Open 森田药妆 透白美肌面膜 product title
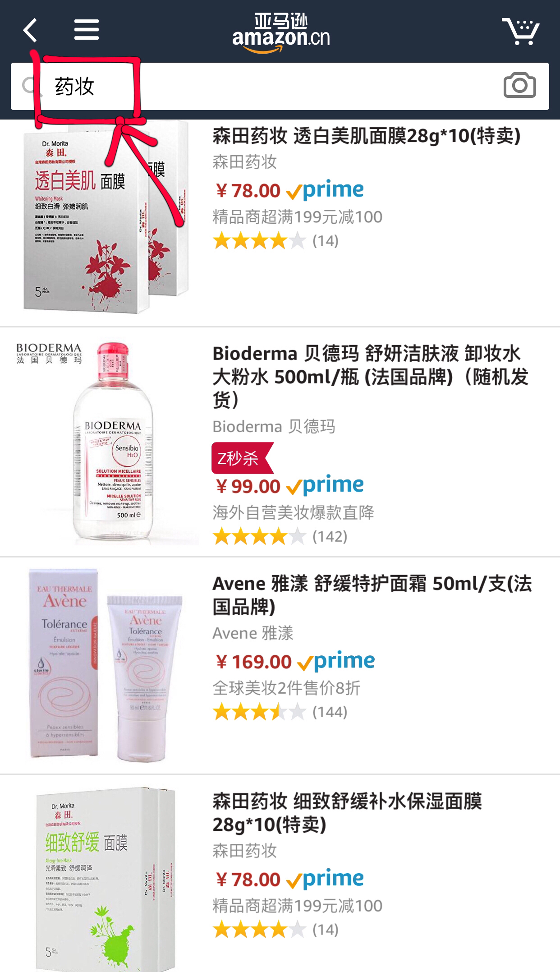This screenshot has width=560, height=972. pos(366,136)
